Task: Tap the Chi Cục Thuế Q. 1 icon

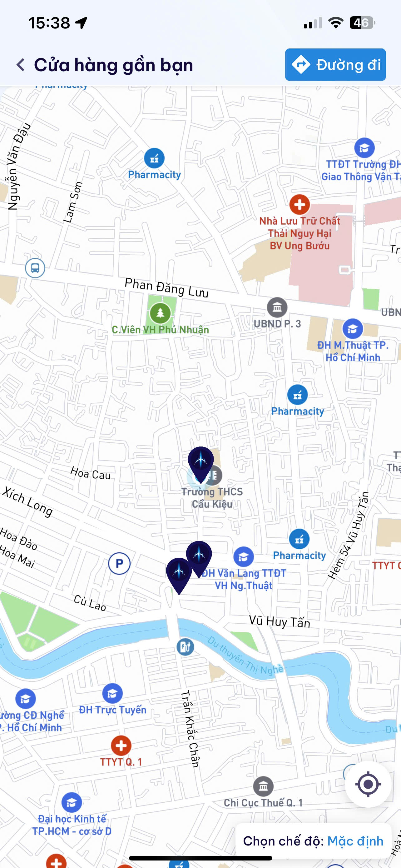Action: [x=263, y=786]
